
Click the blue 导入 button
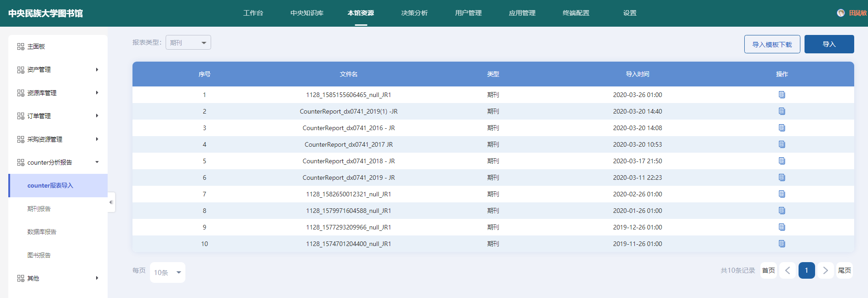click(829, 44)
